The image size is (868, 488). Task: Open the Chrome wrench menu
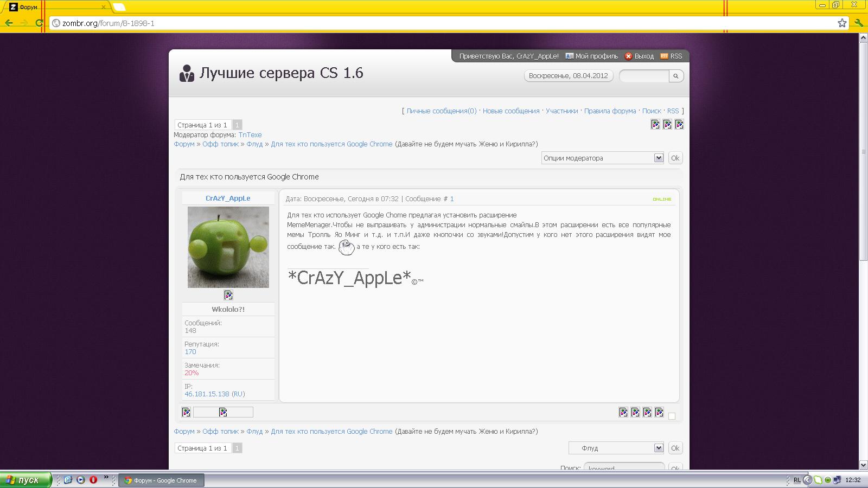coord(858,23)
